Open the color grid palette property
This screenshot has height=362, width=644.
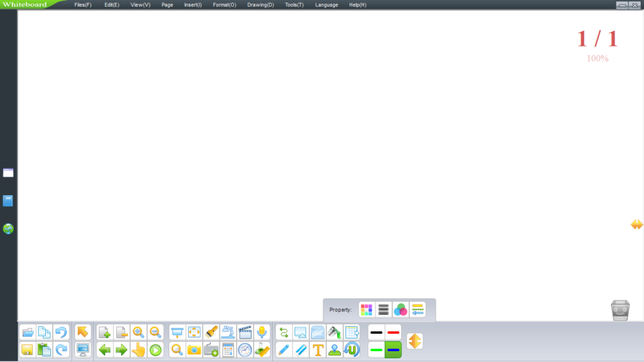[367, 309]
